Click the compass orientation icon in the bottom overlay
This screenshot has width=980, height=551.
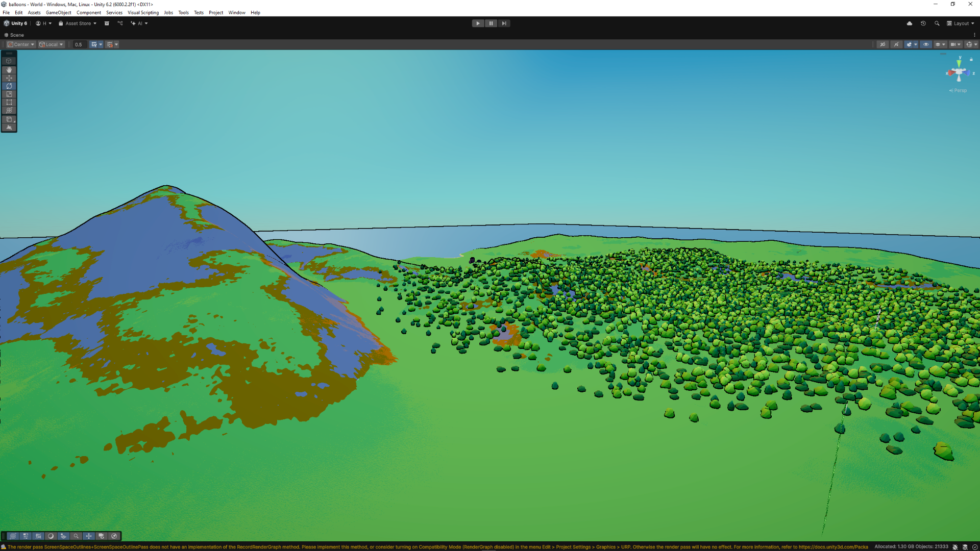114,536
